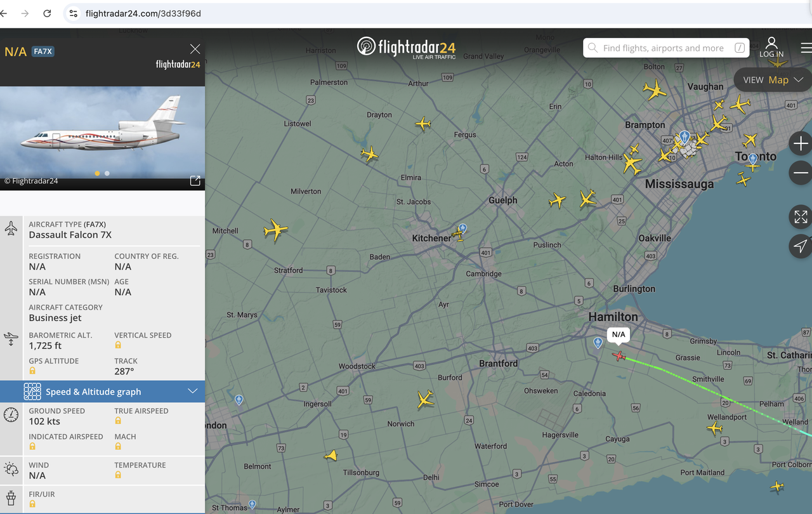Close the aircraft details panel
The width and height of the screenshot is (812, 514).
pos(195,49)
